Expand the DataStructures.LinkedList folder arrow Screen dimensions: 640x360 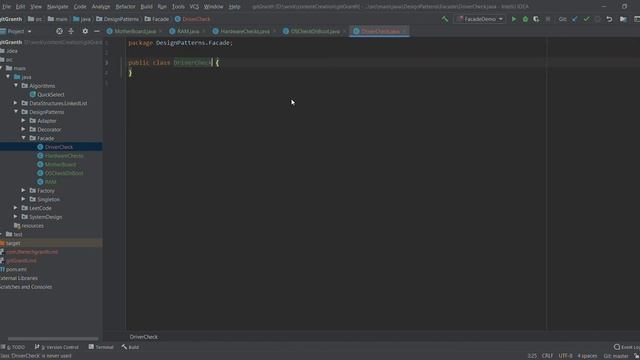click(x=16, y=103)
